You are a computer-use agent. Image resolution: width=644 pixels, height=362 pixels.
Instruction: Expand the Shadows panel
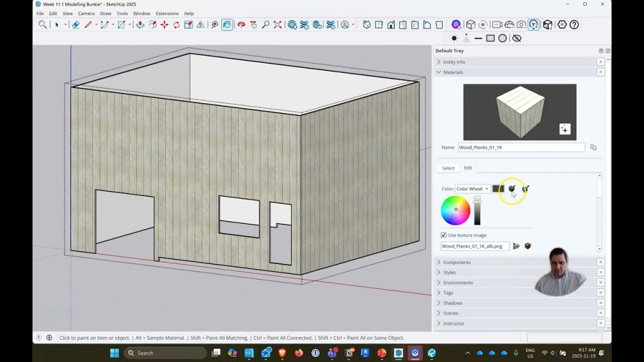(453, 303)
